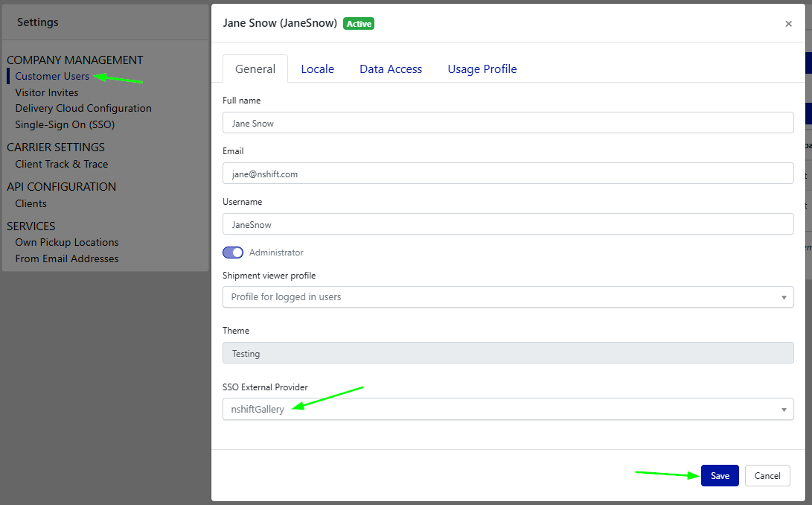Open Own Pickup Locations

67,242
